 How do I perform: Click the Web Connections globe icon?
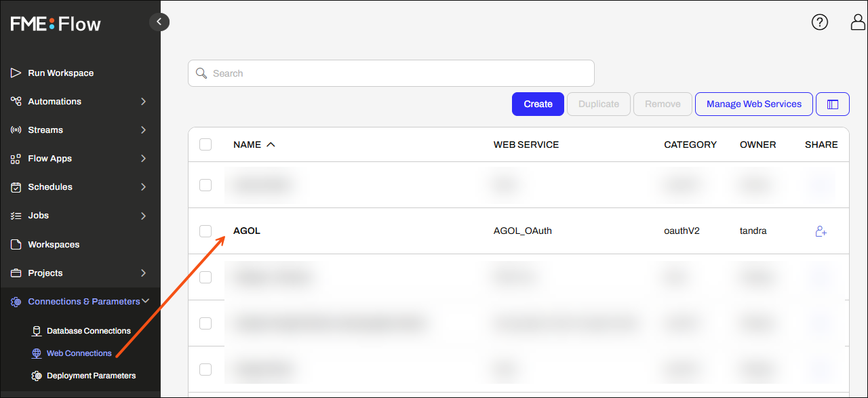(x=37, y=353)
